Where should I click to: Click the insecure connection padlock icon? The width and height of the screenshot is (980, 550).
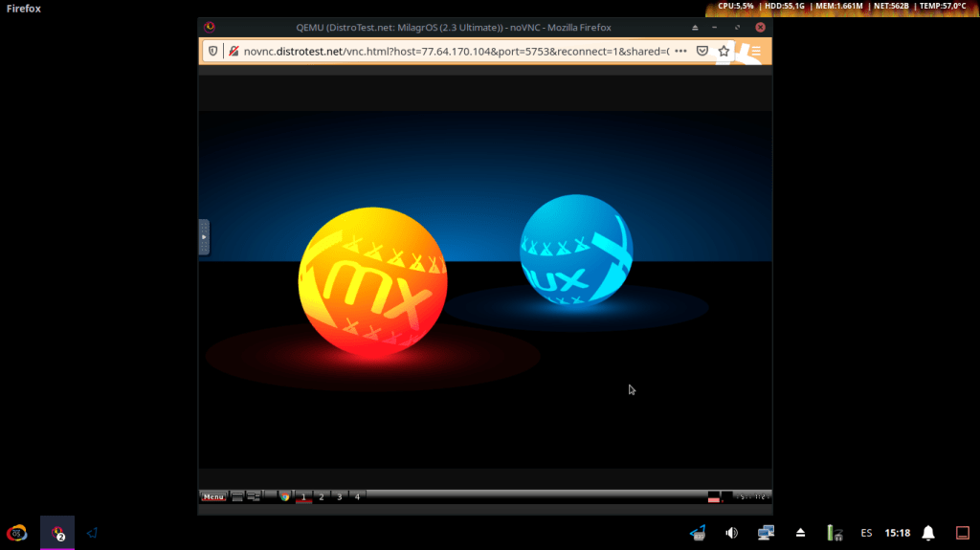233,51
